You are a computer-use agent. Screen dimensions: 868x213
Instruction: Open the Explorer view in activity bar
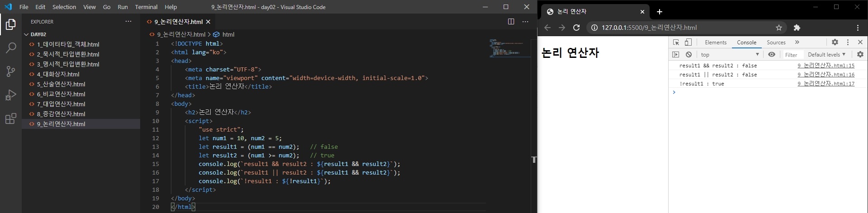[11, 24]
